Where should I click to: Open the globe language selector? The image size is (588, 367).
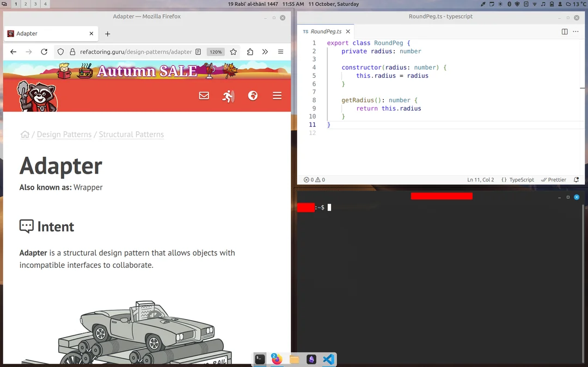(x=253, y=96)
